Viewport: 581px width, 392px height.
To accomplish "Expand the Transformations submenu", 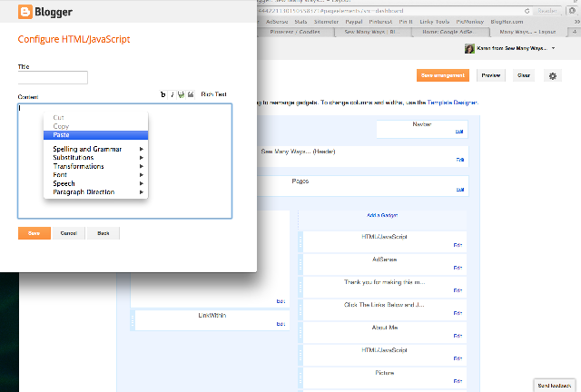I will (95, 166).
